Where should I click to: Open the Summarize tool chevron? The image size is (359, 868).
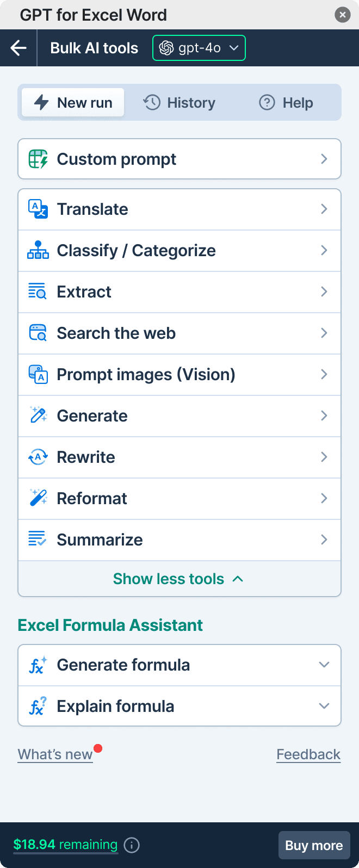(x=324, y=540)
